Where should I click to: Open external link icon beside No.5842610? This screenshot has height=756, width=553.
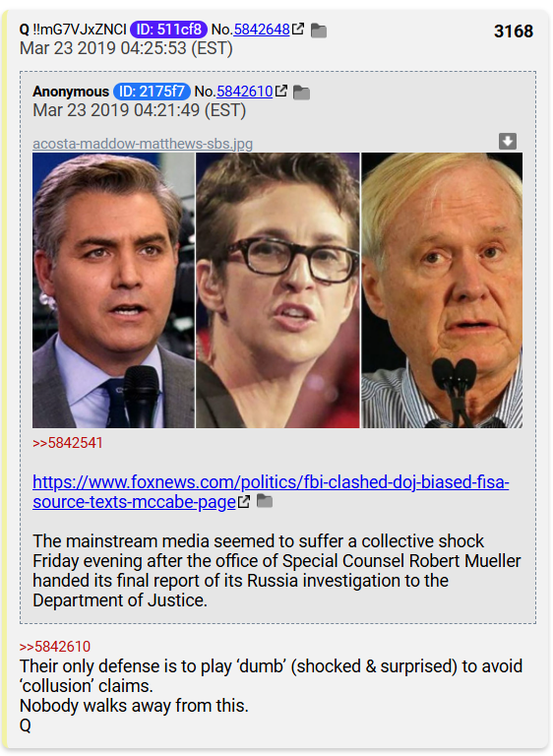point(281,91)
